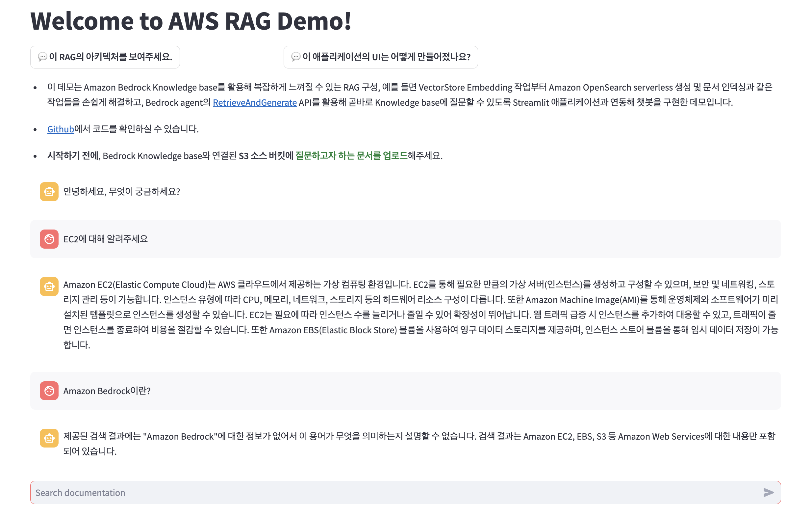Click the bot avatar beside the greeting message
The image size is (812, 517).
tap(49, 192)
